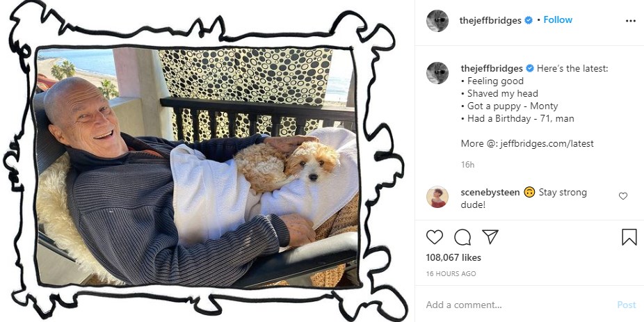Like scenebysteen's comment with small heart
The width and height of the screenshot is (644, 322).
pyautogui.click(x=623, y=196)
